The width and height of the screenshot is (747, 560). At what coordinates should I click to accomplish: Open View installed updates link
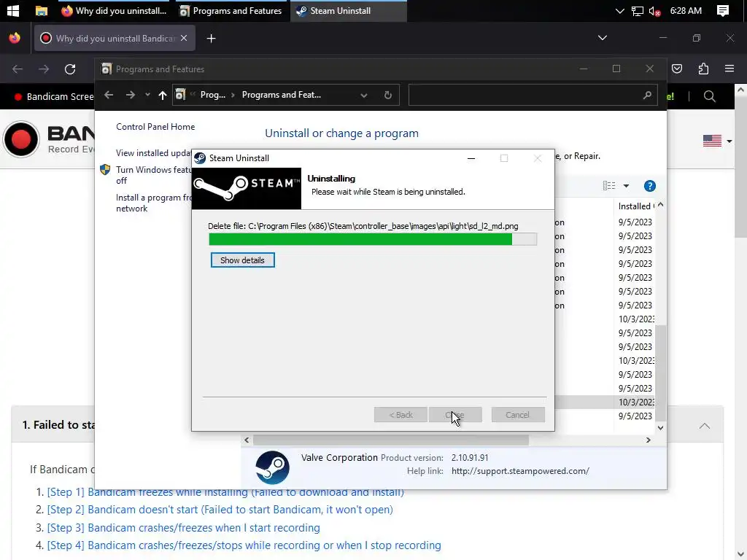click(153, 153)
